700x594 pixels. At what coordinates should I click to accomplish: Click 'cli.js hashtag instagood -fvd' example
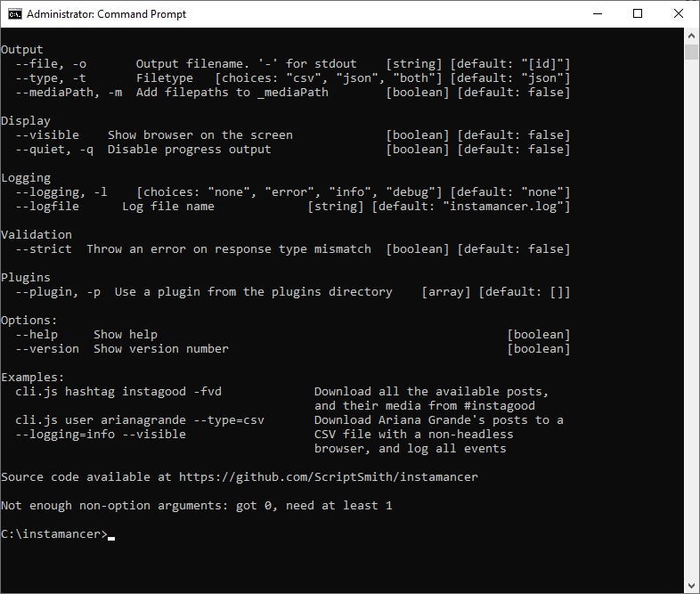(118, 392)
